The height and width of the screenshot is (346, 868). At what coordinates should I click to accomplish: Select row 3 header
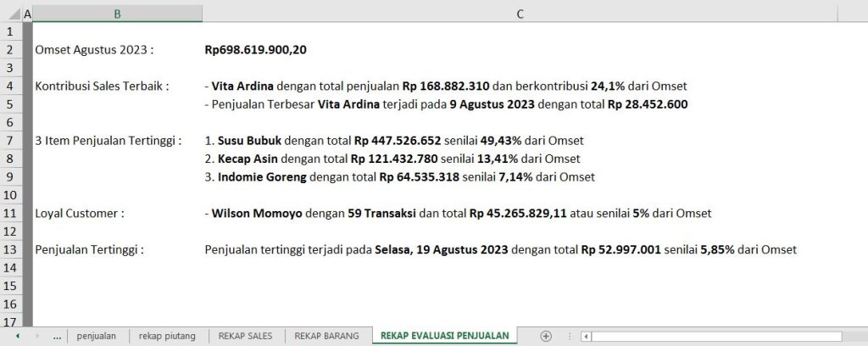click(x=11, y=68)
